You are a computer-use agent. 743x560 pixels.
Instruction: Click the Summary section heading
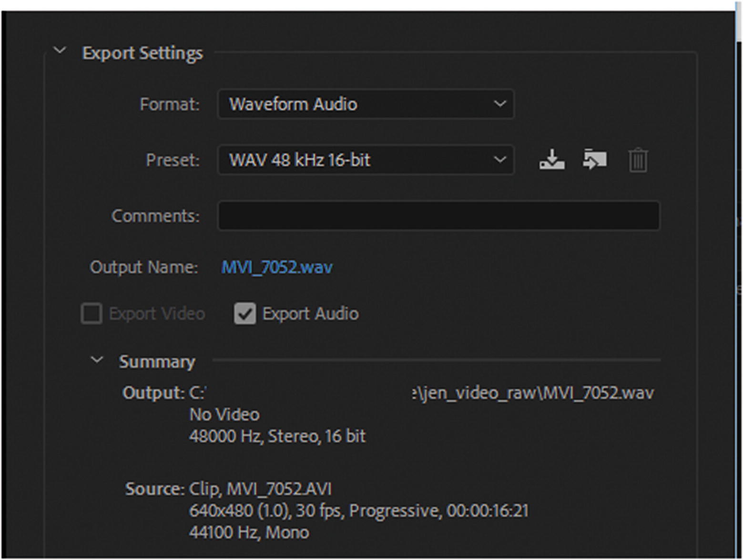[x=157, y=362]
